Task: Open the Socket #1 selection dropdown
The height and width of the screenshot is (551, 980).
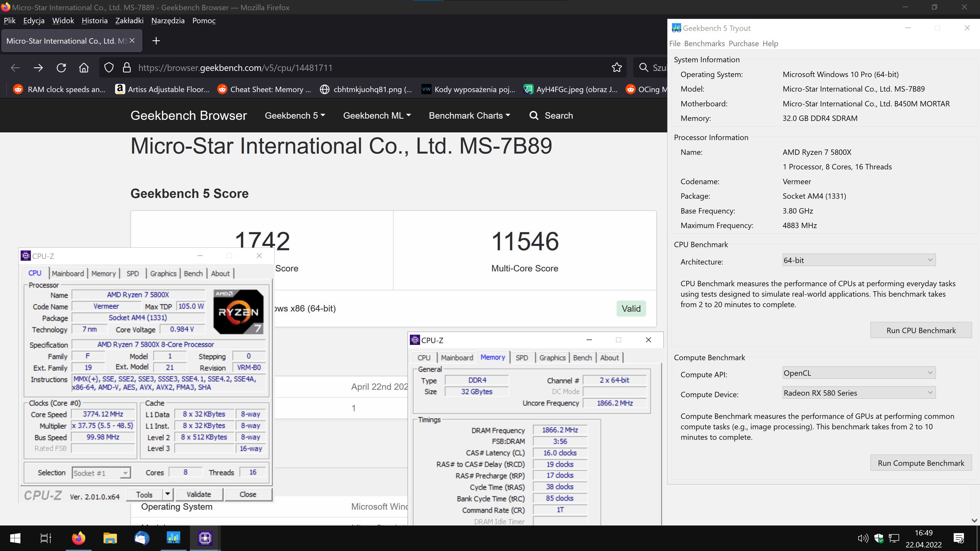Action: click(101, 473)
